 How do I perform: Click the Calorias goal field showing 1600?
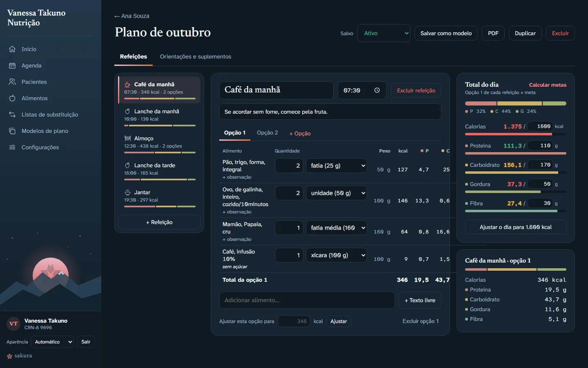[540, 126]
